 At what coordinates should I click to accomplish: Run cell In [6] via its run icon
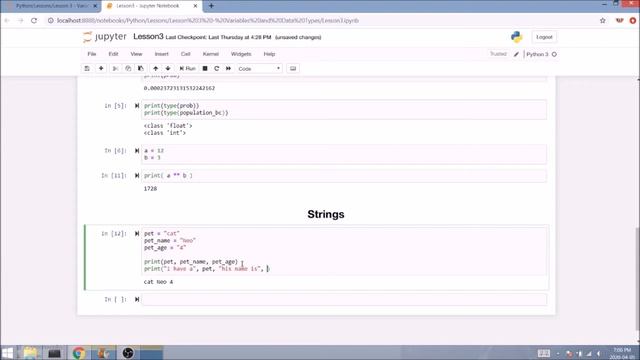[x=137, y=151]
